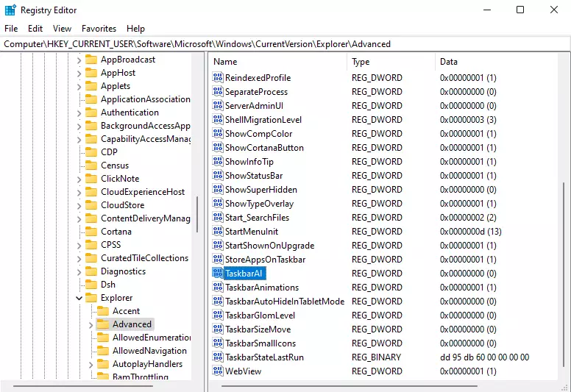Select the TaskbarSmallIcons value icon

(x=218, y=343)
